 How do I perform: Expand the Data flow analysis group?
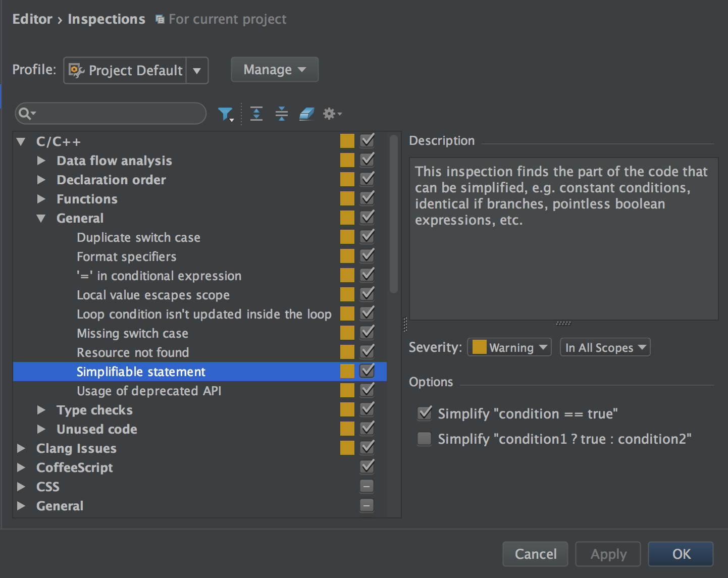41,161
